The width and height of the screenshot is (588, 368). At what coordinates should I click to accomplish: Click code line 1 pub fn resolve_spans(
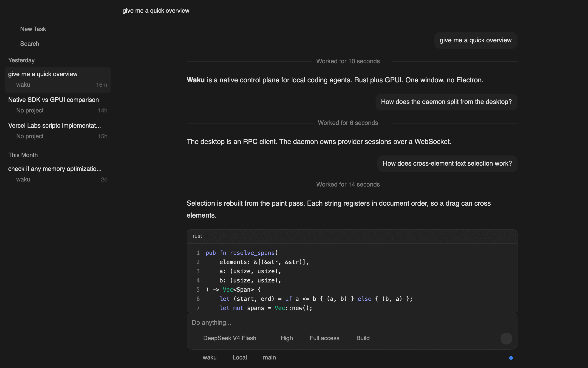(x=242, y=253)
